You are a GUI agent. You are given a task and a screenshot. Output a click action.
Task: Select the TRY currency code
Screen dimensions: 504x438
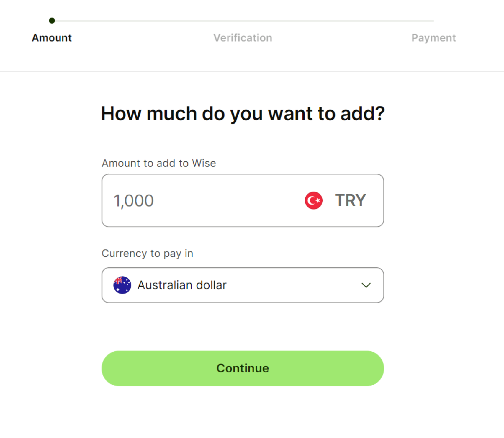click(x=350, y=200)
